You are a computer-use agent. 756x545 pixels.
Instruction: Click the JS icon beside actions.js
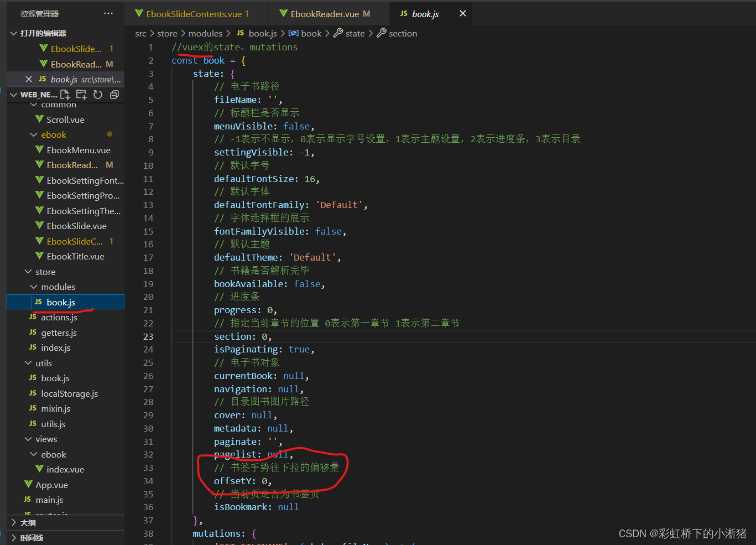(x=33, y=317)
